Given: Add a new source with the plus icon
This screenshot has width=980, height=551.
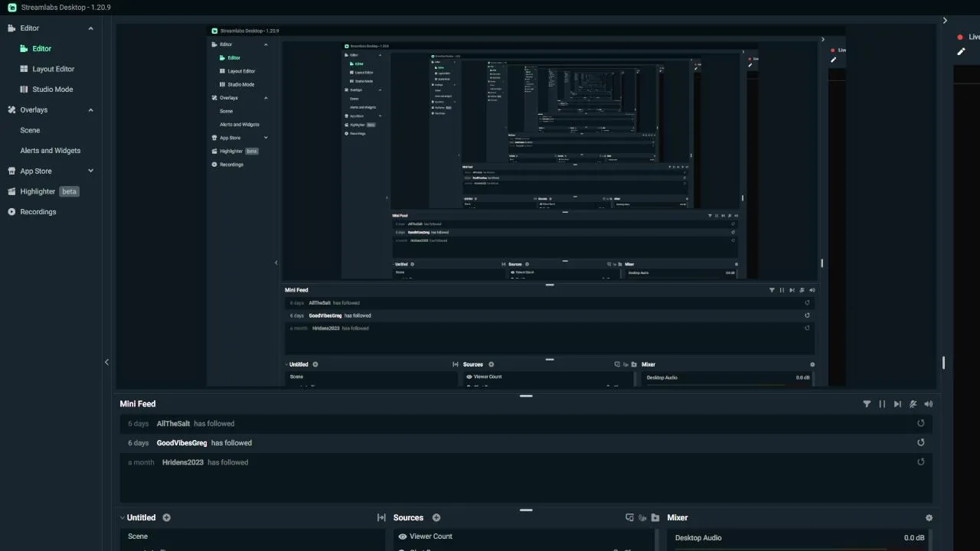Looking at the screenshot, I should click(x=436, y=518).
